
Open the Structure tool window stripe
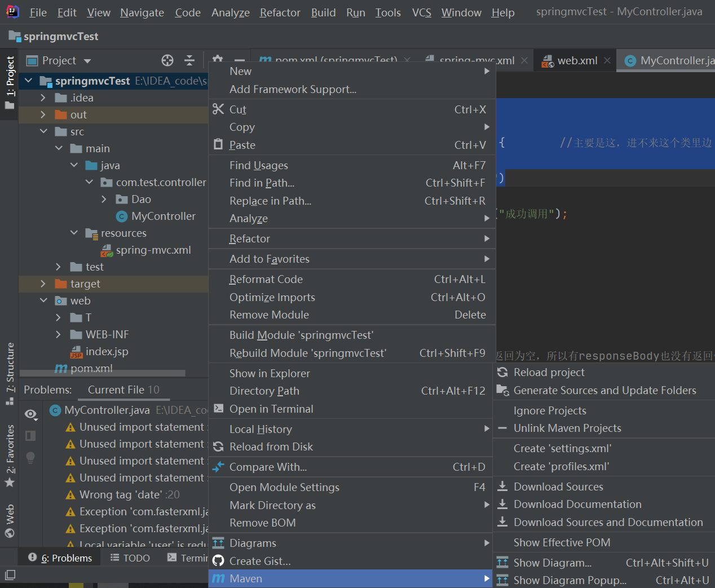(10, 373)
